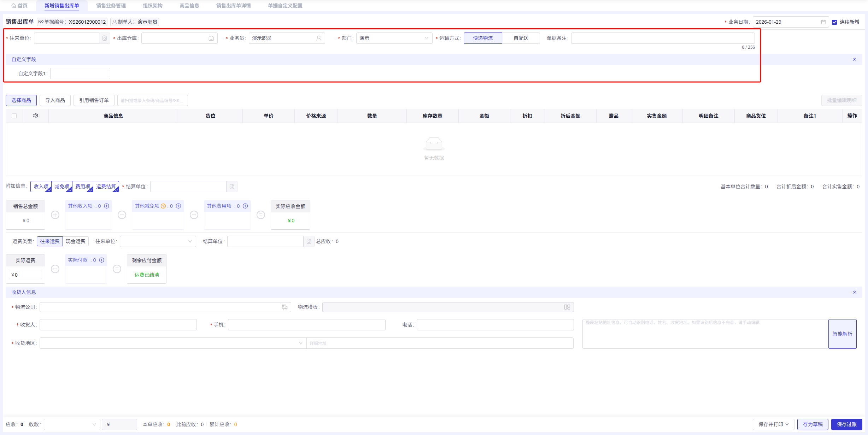Add an item with 其他收入项 plus icon
The width and height of the screenshot is (868, 435).
(106, 206)
